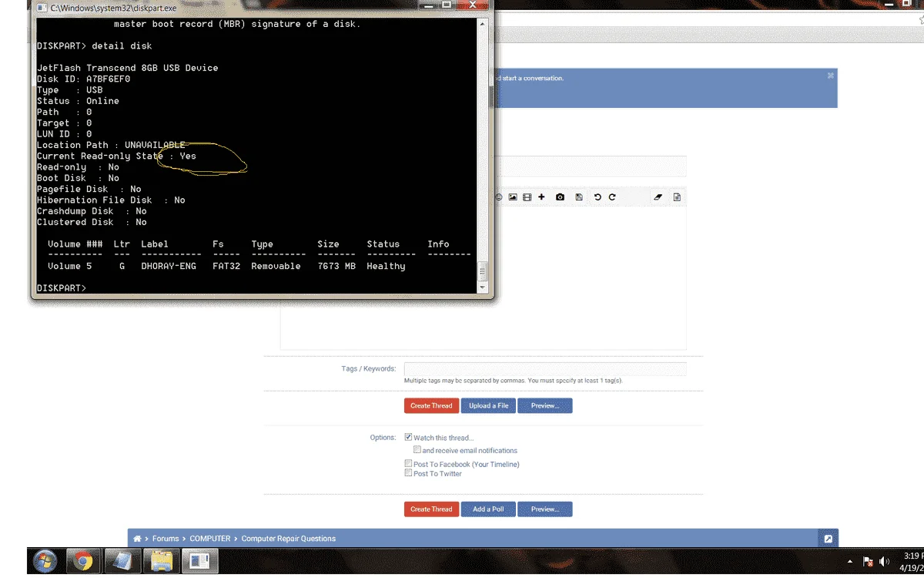Select the active diskpart taskbar button

(200, 561)
